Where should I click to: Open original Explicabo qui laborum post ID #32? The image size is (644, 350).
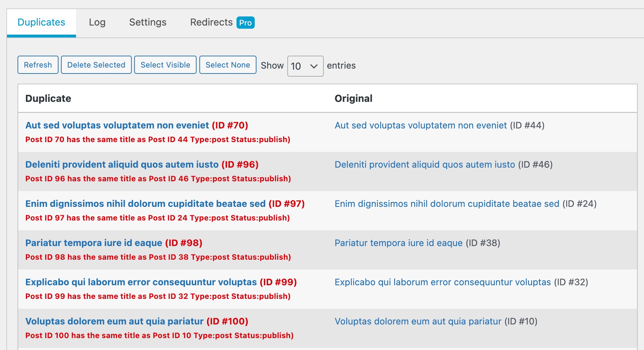coord(443,282)
